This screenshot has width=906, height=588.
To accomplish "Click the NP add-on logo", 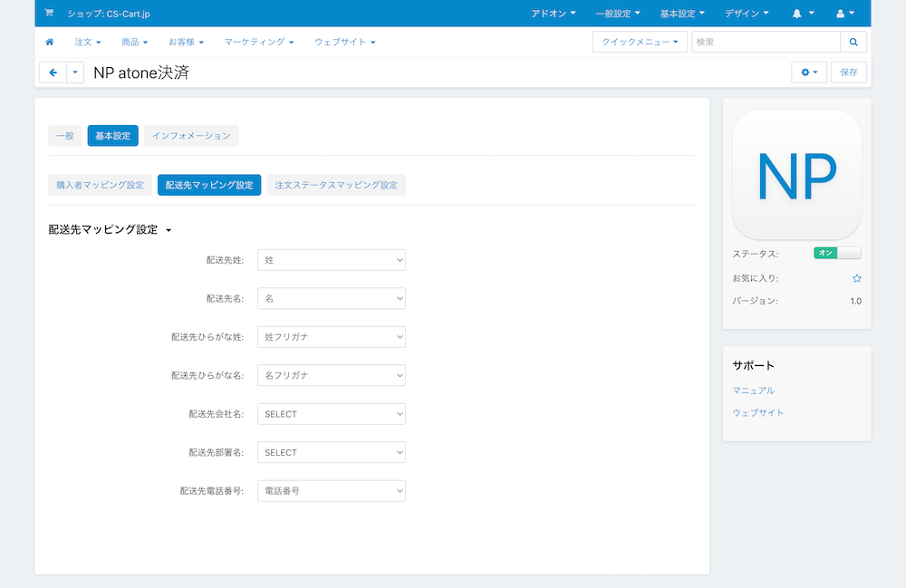I will click(796, 175).
